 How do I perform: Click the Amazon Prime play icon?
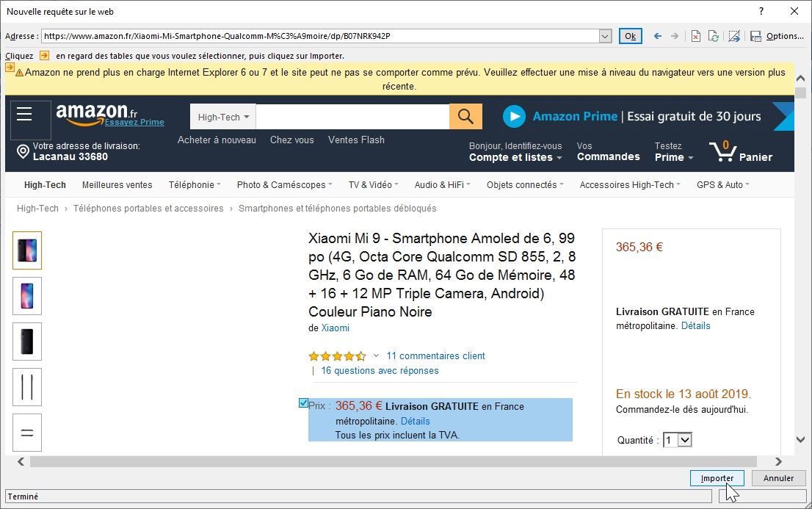514,117
